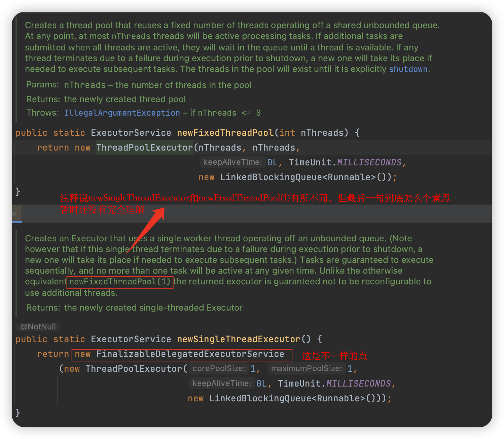Image resolution: width=504 pixels, height=439 pixels.
Task: Click TimeUnit.MILLISECONDS in newSingleThreadExecutor
Action: (x=334, y=384)
